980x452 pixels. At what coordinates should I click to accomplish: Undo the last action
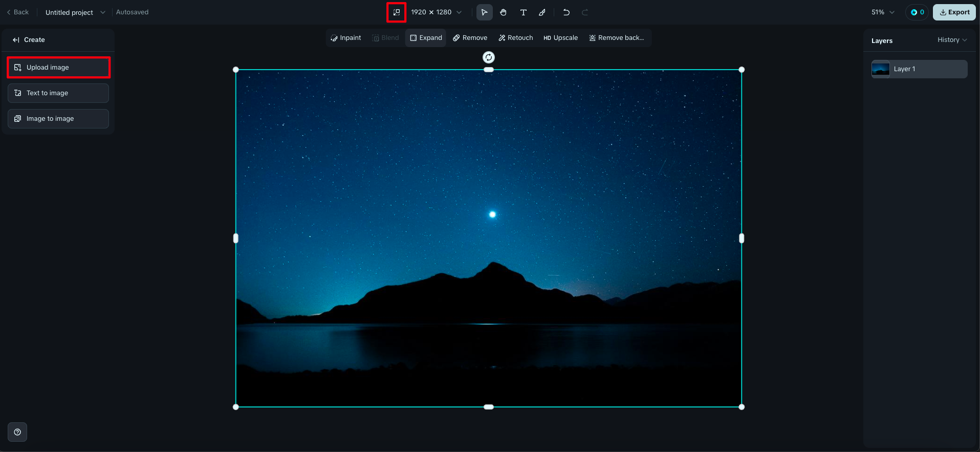[x=566, y=12]
